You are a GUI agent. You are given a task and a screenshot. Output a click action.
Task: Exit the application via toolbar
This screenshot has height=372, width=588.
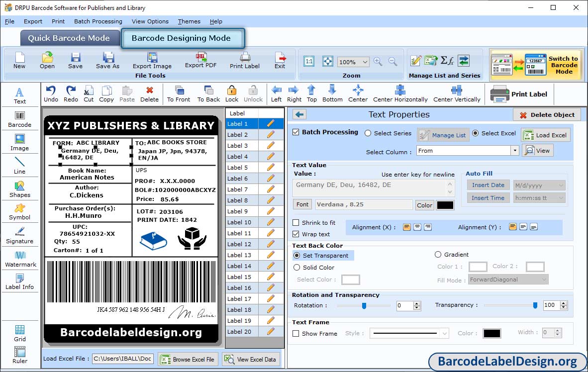point(280,61)
